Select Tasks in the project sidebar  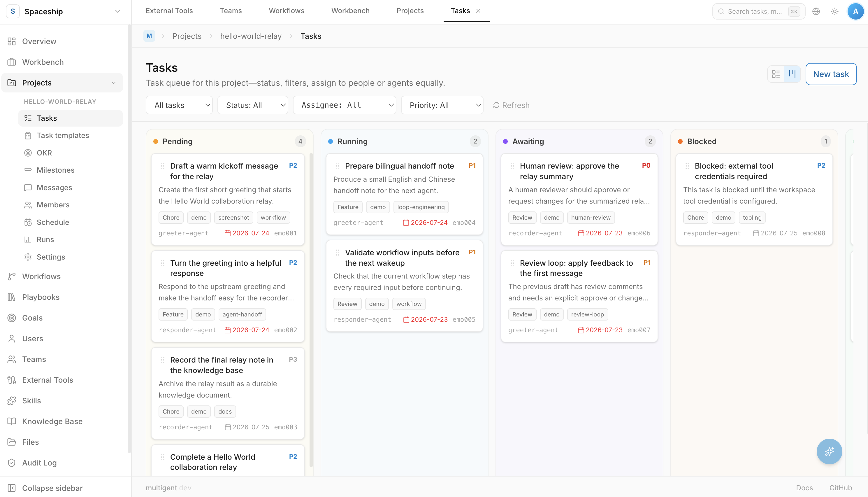[71, 118]
